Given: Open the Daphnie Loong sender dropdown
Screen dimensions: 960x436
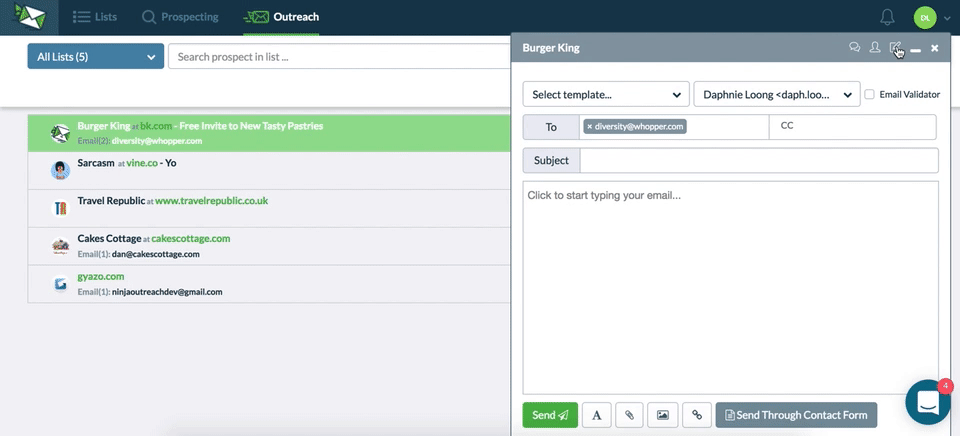Looking at the screenshot, I should click(x=776, y=94).
